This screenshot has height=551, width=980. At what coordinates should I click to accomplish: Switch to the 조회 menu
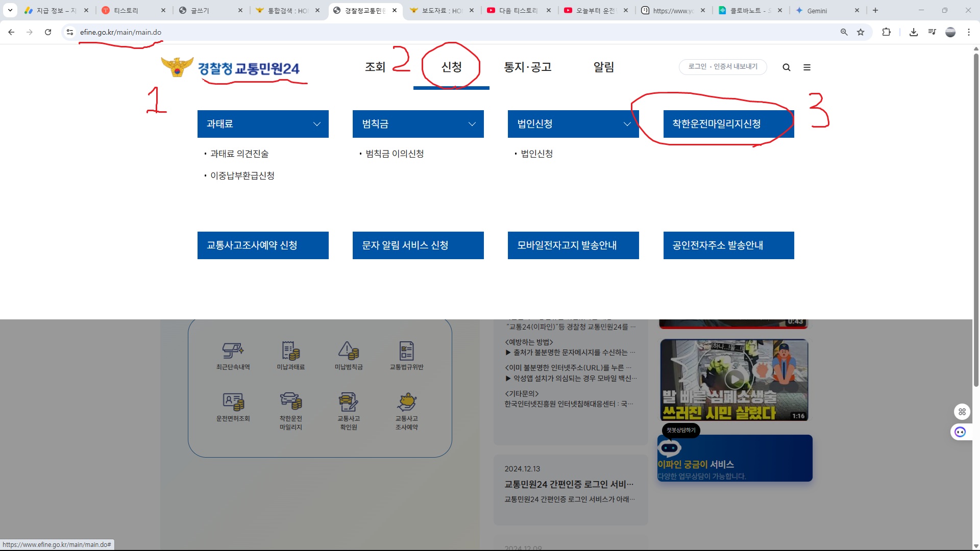click(375, 67)
